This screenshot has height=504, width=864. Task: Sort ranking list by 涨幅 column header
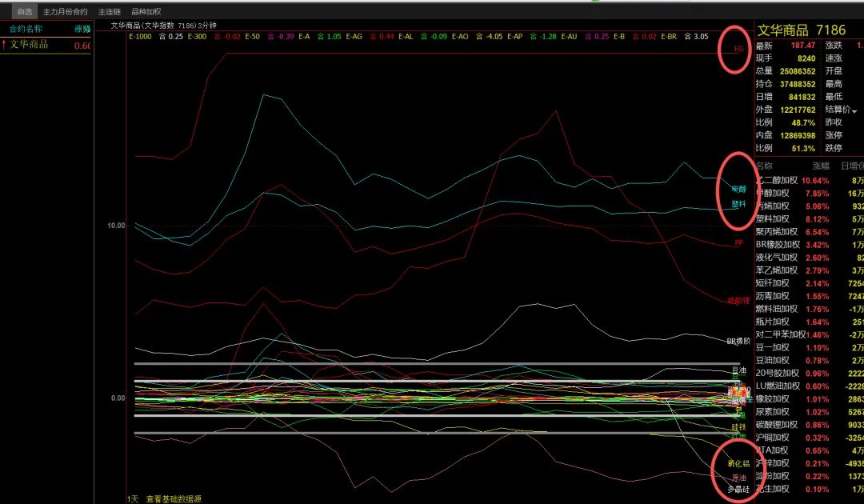click(821, 166)
